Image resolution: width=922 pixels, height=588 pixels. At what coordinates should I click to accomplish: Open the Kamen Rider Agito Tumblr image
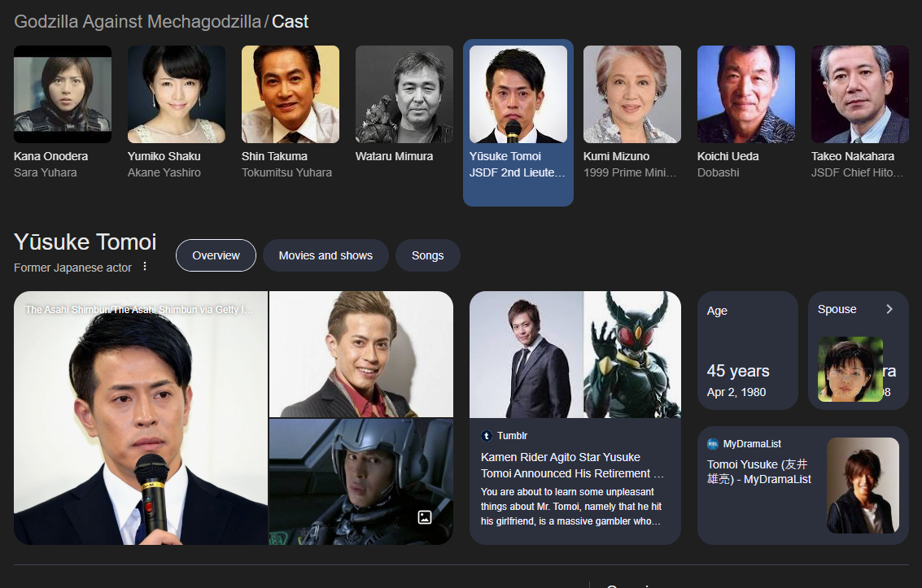click(575, 355)
